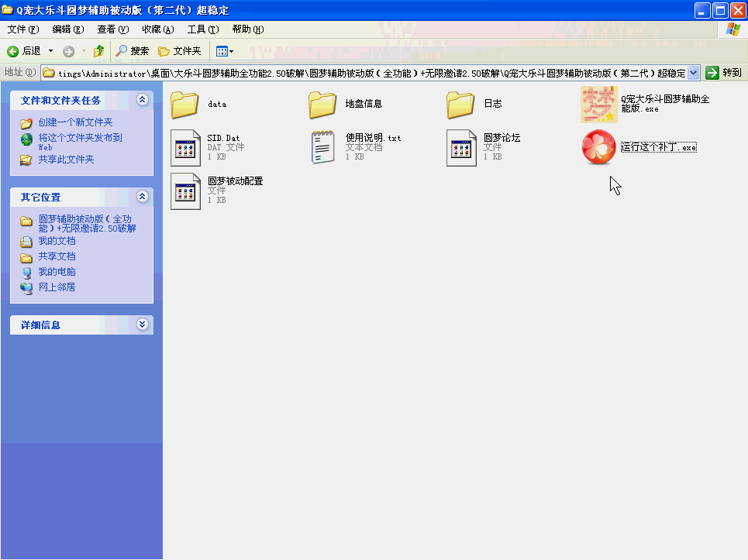Screen dimensions: 748x560
Task: Open the Back button history dropdown arrow
Action: [x=50, y=51]
